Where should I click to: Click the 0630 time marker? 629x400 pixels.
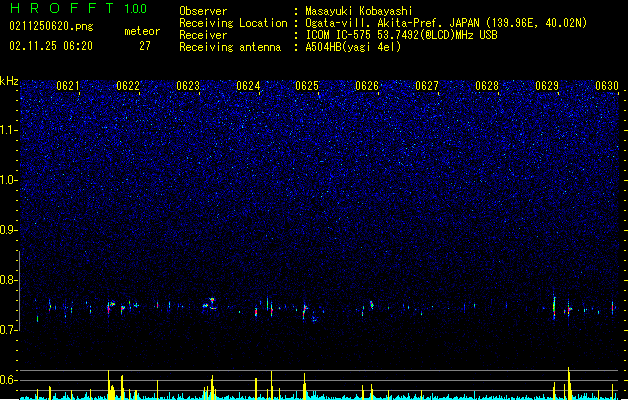click(607, 86)
